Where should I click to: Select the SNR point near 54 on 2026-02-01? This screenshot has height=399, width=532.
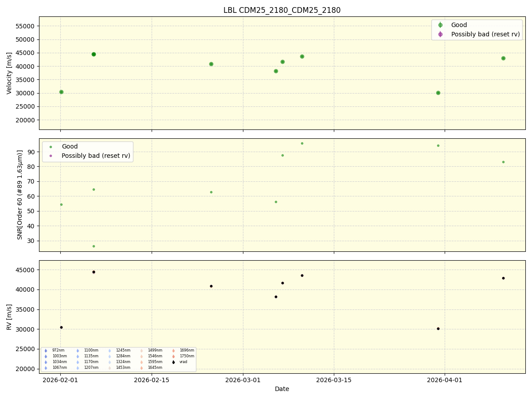click(61, 204)
